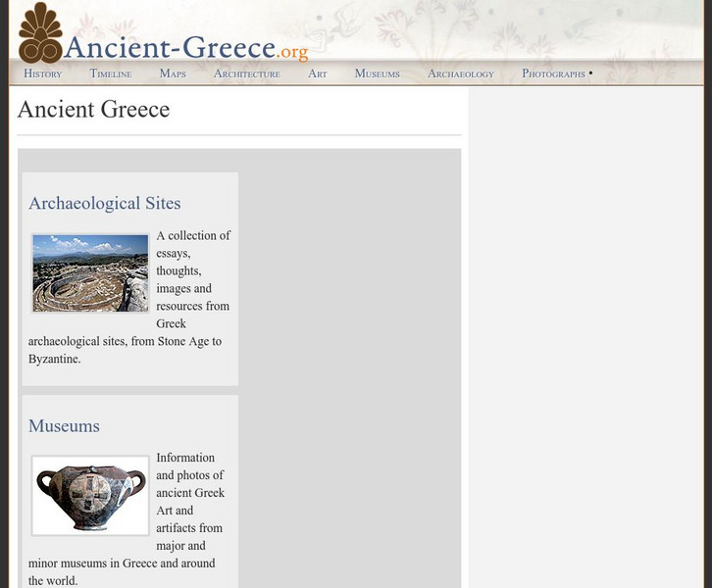Click the 'Ancient Greece' page heading
712x588 pixels.
click(93, 110)
